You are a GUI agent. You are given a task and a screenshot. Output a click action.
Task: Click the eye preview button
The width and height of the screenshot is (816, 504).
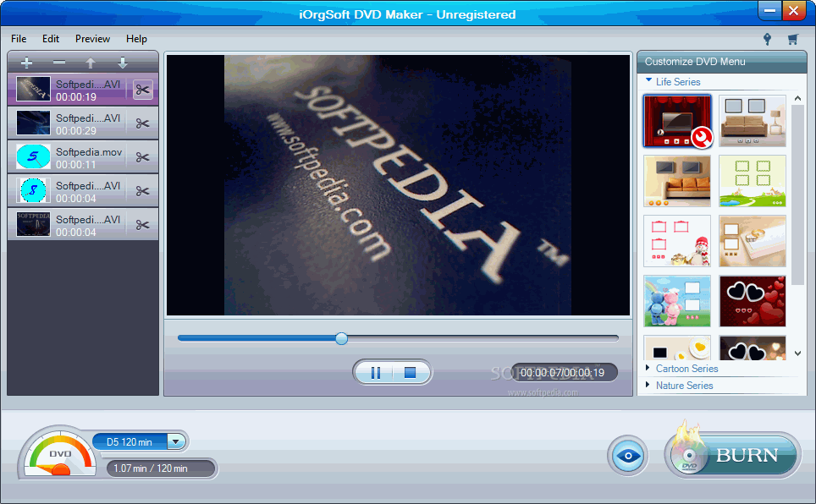628,456
